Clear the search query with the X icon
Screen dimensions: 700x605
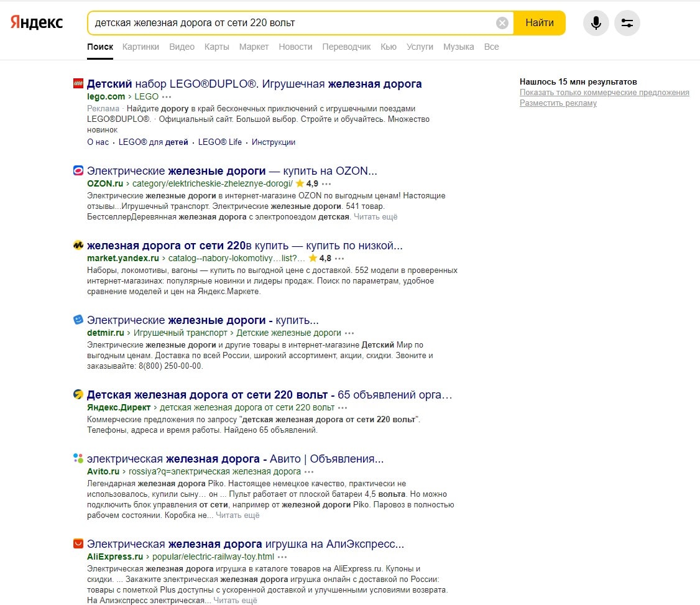click(502, 23)
